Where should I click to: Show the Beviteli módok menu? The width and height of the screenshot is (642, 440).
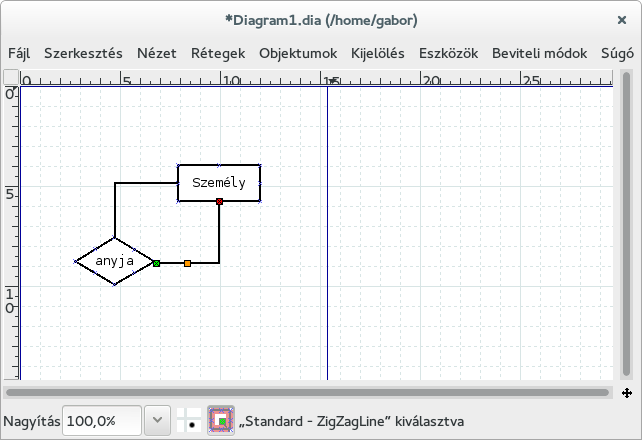click(x=539, y=53)
